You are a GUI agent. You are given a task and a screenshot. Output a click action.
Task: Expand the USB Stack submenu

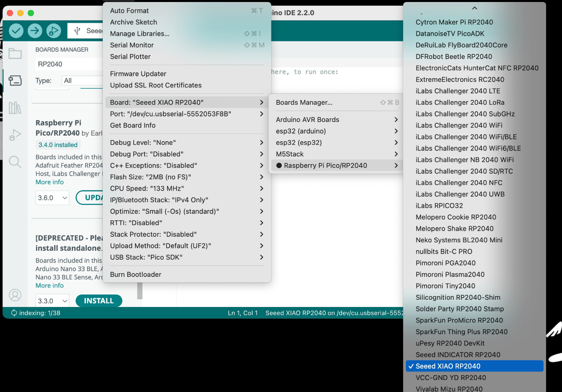coord(187,257)
